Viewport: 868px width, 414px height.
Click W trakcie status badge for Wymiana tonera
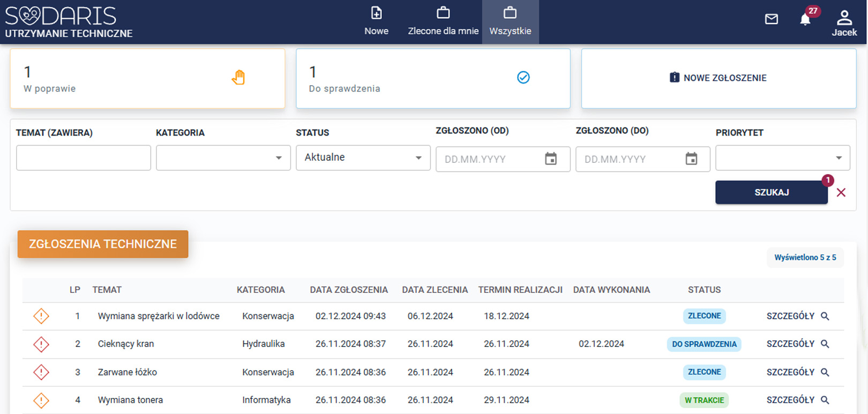(704, 400)
